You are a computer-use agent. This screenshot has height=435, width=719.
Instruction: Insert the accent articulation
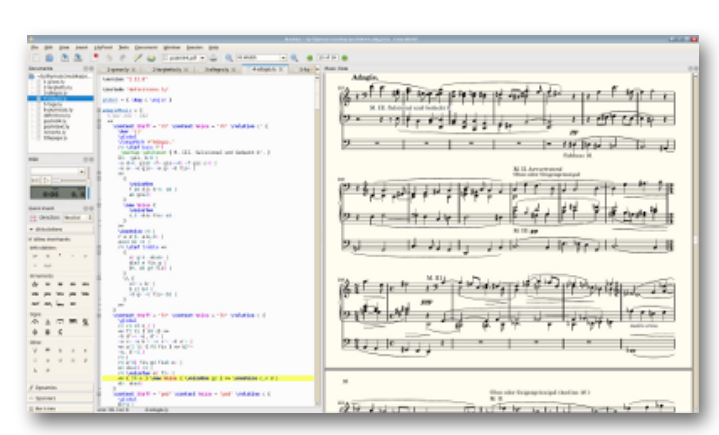click(35, 256)
